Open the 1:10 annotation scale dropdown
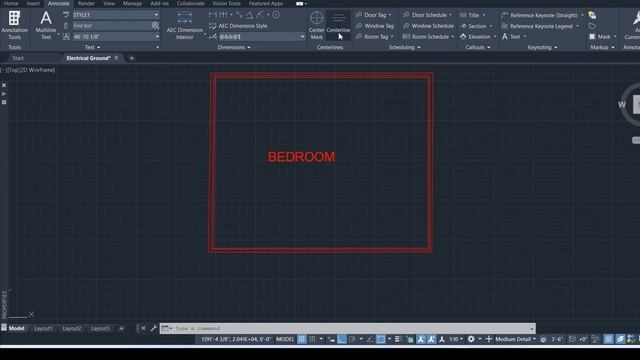Image resolution: width=640 pixels, height=360 pixels. tap(456, 339)
